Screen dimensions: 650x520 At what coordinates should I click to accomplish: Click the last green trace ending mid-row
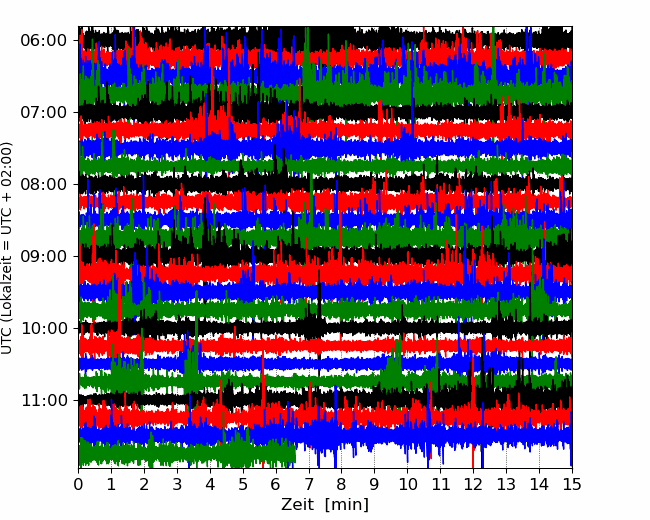click(x=187, y=452)
